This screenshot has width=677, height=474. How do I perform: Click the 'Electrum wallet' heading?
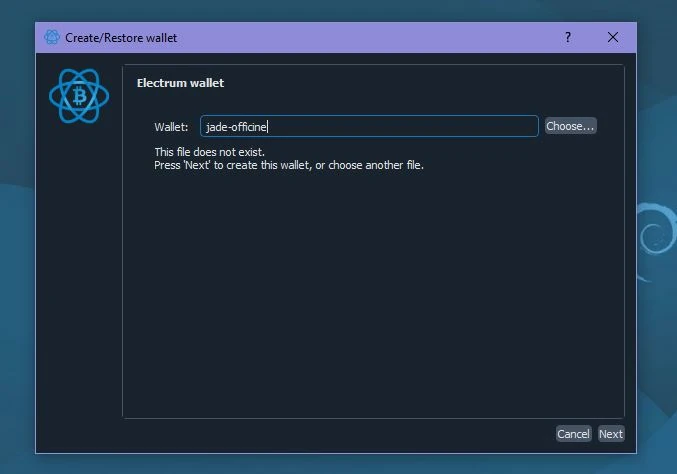[x=180, y=83]
